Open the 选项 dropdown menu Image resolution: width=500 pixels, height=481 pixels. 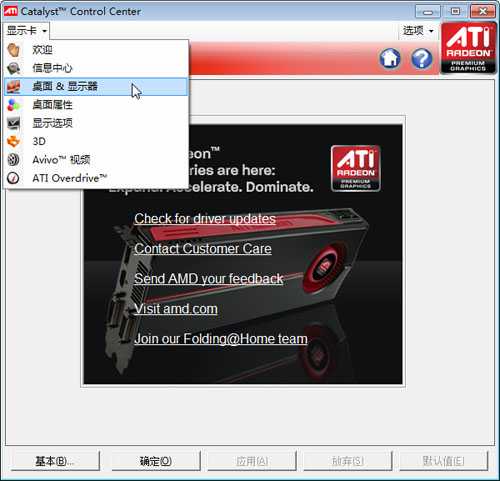(418, 31)
